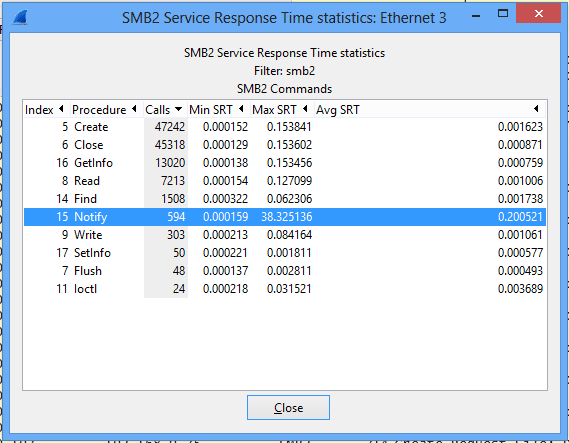Viewport: 569px width, 443px height.
Task: Click the calls value 303
Action: point(176,235)
